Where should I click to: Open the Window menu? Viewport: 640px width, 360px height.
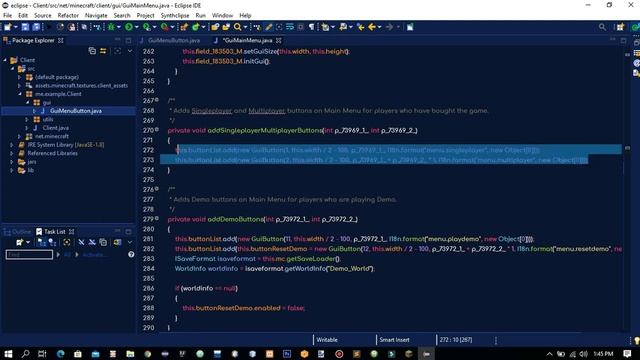coord(222,16)
